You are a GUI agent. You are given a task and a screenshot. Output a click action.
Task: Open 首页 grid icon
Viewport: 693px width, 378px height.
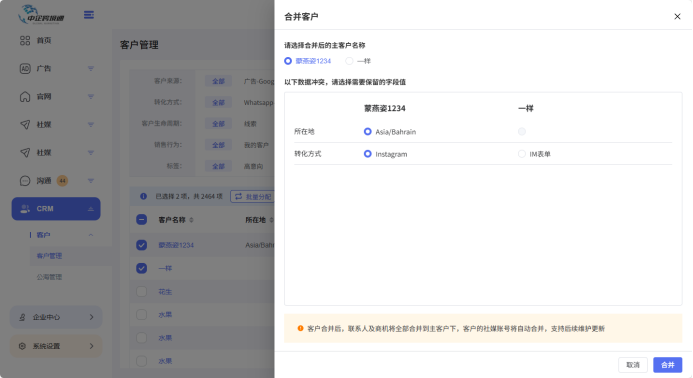(25, 41)
